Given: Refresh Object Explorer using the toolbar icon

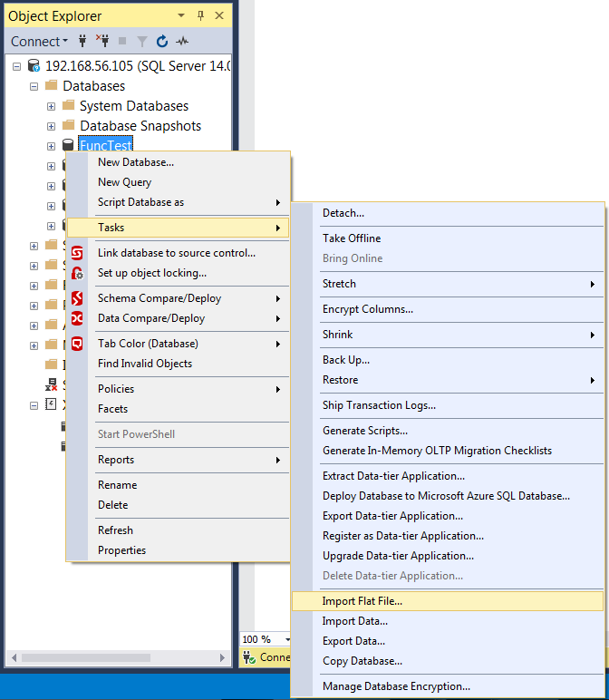Looking at the screenshot, I should 162,41.
